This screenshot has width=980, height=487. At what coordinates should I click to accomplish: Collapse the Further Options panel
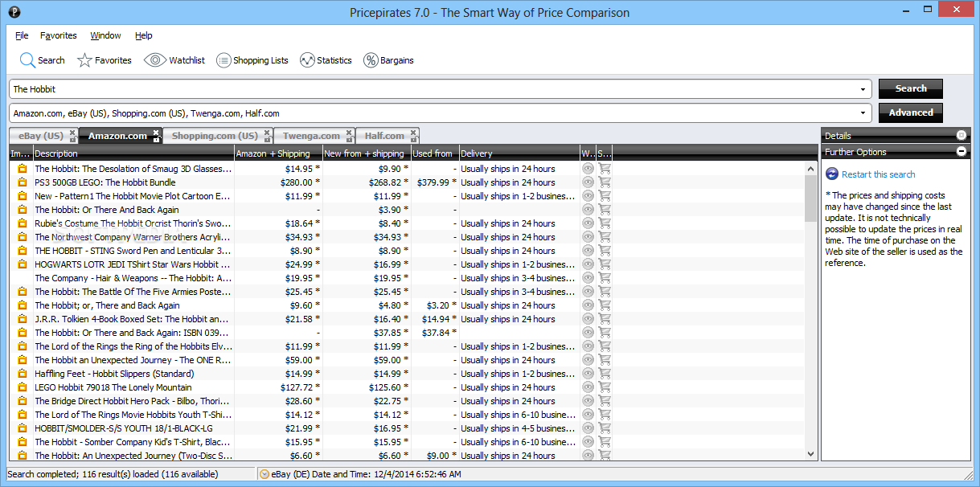[962, 152]
